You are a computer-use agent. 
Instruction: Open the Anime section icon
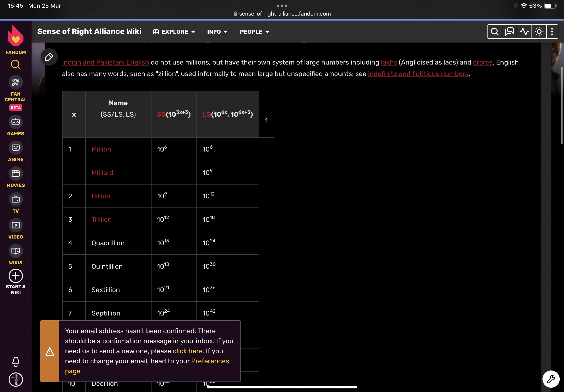[x=16, y=148]
